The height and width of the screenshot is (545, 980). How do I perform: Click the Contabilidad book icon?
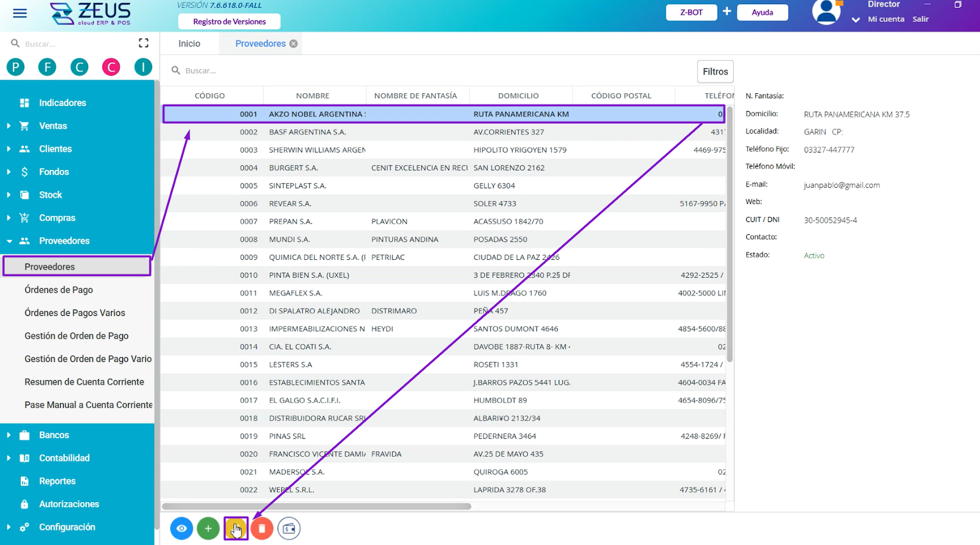click(24, 458)
